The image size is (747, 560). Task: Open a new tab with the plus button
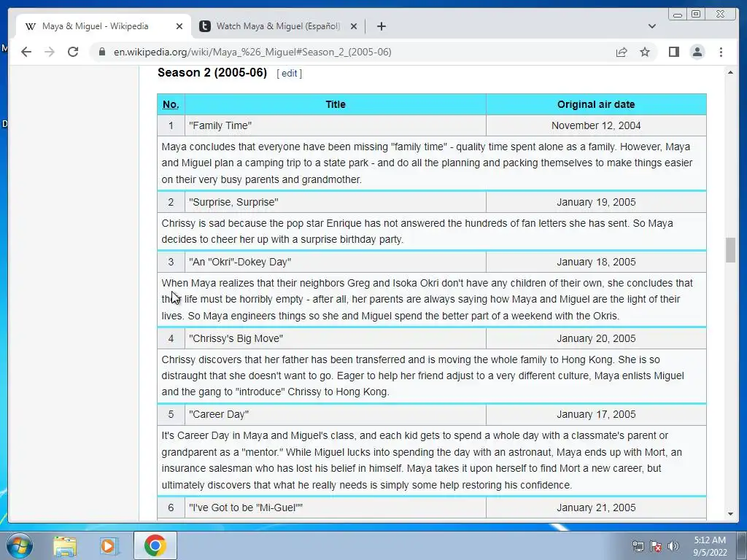381,26
